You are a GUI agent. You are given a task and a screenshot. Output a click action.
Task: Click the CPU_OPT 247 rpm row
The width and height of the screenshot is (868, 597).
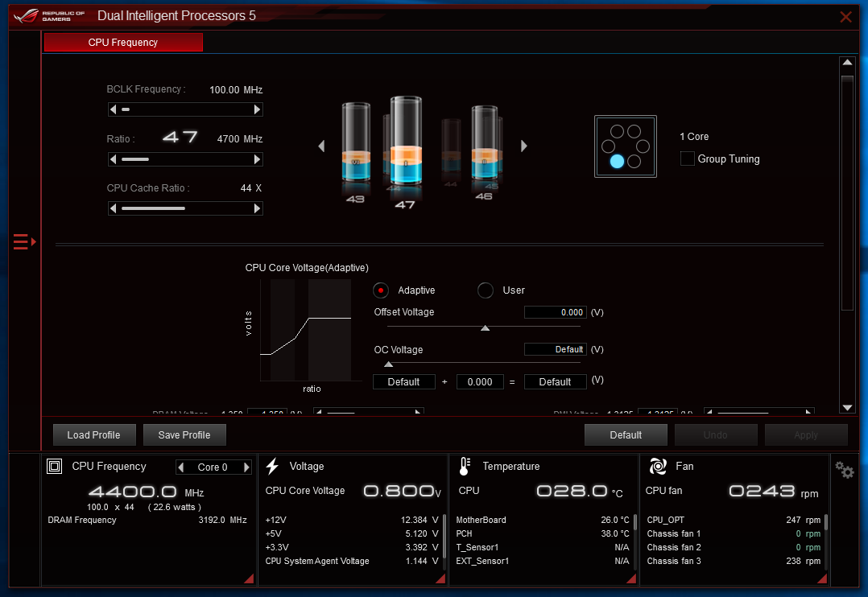734,520
